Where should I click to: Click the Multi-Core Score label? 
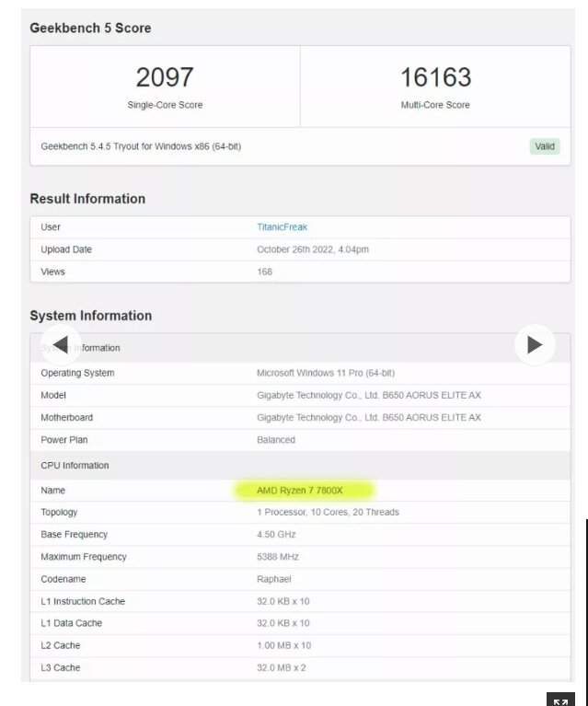435,105
